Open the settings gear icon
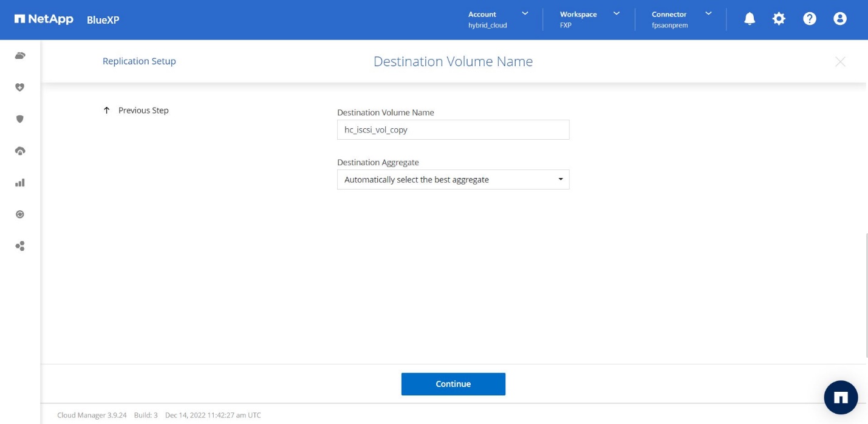 click(x=779, y=19)
